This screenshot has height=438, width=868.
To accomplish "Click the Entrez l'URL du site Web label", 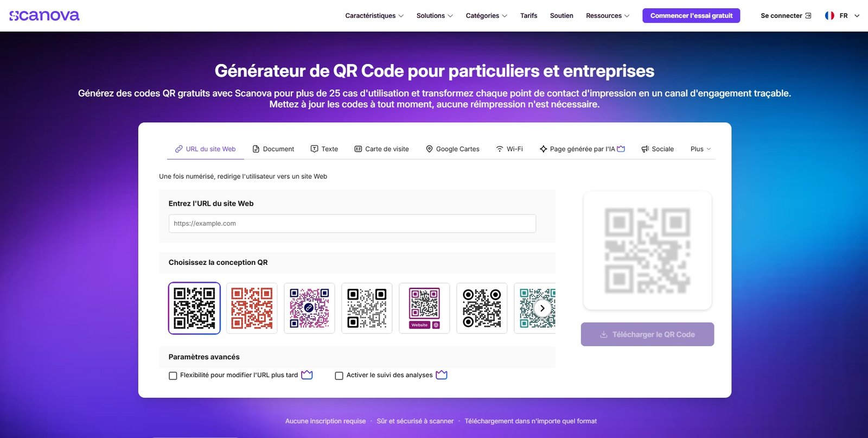I will click(x=211, y=204).
